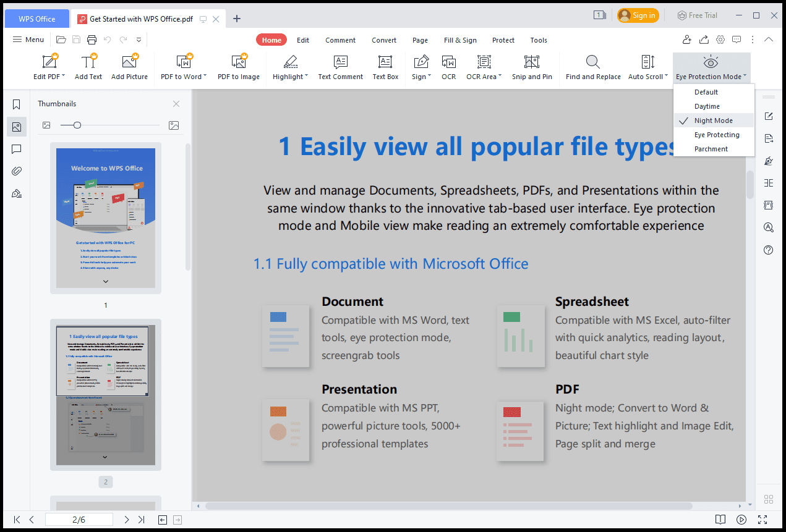Screen dimensions: 786x532
Task: Choose the Text Comment tool
Action: pos(340,67)
